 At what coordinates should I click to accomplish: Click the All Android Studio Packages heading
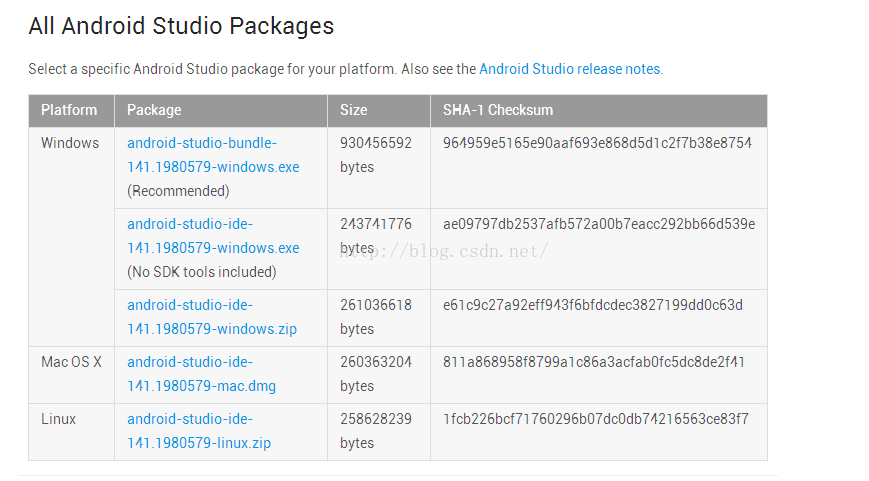pyautogui.click(x=181, y=27)
